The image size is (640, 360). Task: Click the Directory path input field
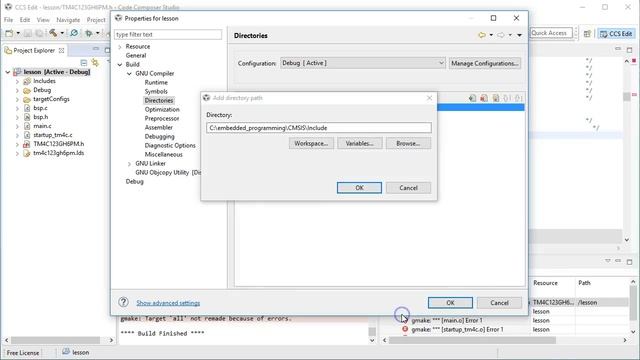click(x=319, y=128)
